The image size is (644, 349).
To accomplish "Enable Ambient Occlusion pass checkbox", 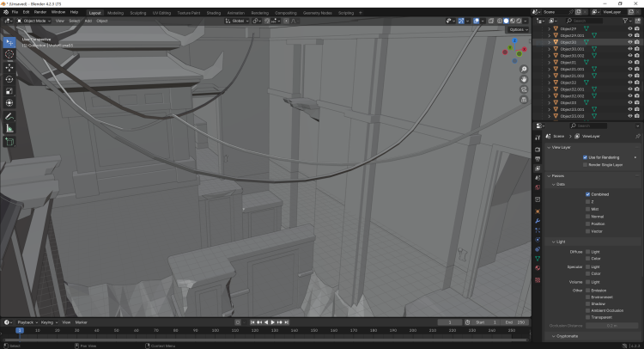I will [588, 310].
